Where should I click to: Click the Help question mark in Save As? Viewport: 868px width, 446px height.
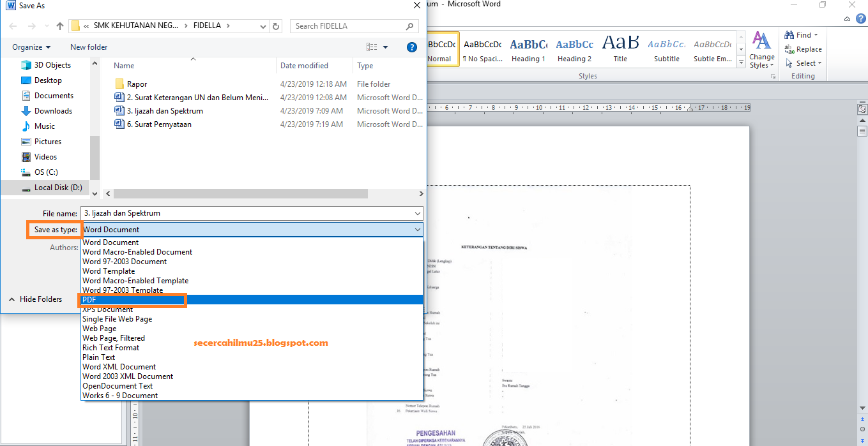point(411,47)
